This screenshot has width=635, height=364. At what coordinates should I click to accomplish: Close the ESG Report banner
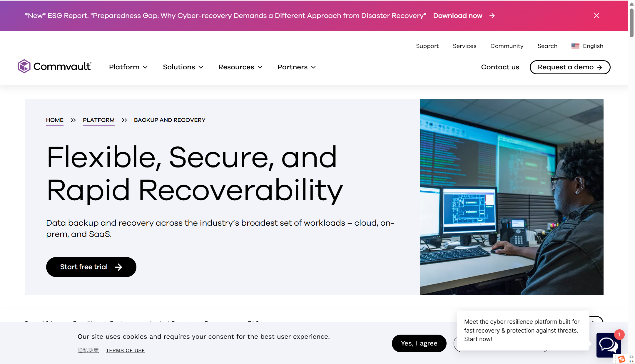[x=596, y=16]
